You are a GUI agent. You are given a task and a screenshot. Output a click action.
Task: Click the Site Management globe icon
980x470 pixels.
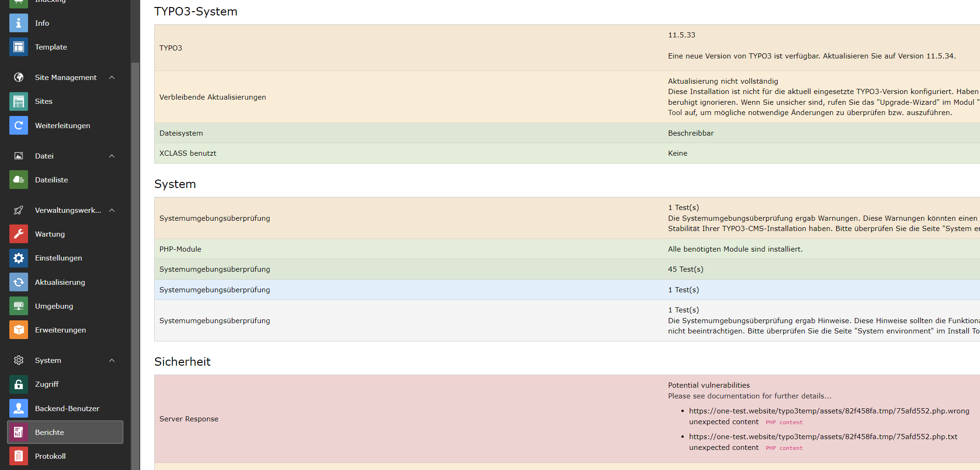[x=19, y=77]
